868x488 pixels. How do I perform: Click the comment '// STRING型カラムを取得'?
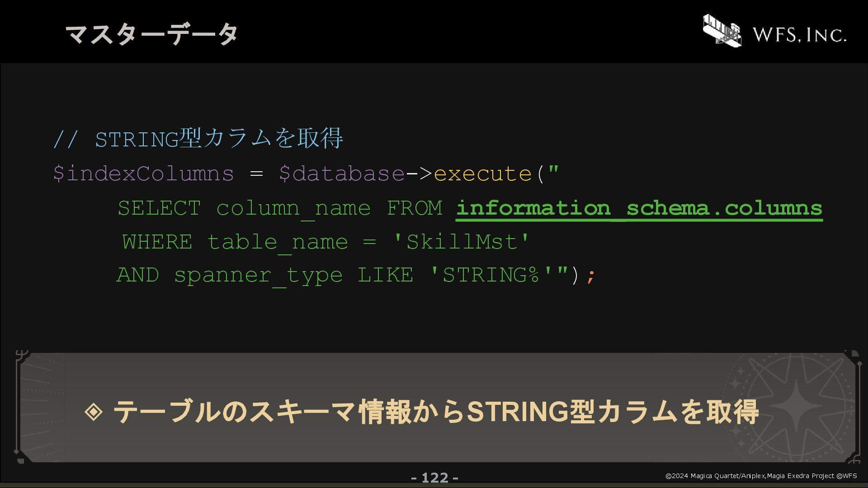coord(198,138)
